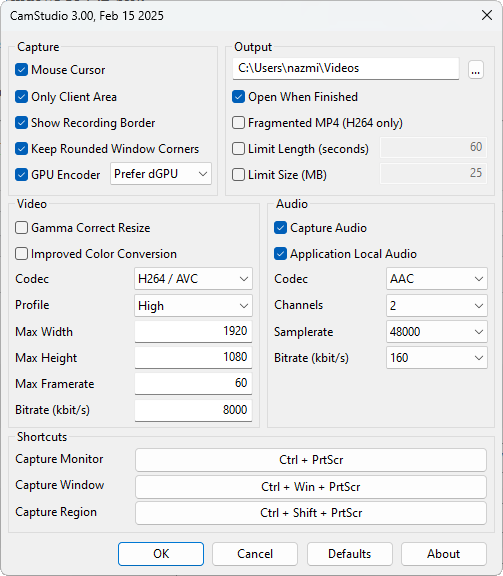Viewport: 503px width, 576px height.
Task: Open the About dialog
Action: point(444,554)
